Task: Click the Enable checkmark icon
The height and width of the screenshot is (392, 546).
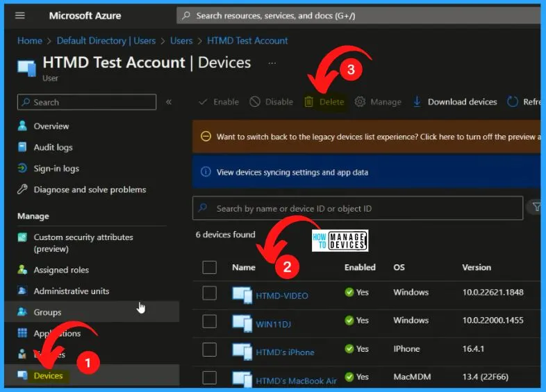Action: pos(203,102)
